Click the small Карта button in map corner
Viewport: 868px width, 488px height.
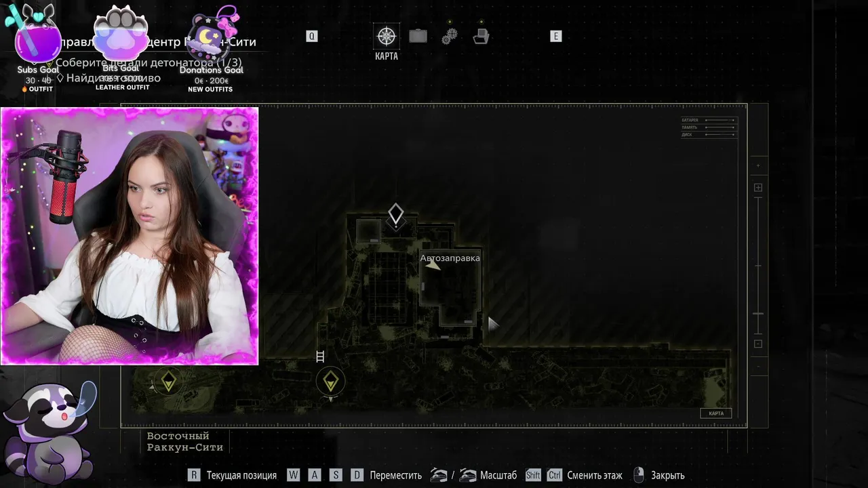click(716, 413)
